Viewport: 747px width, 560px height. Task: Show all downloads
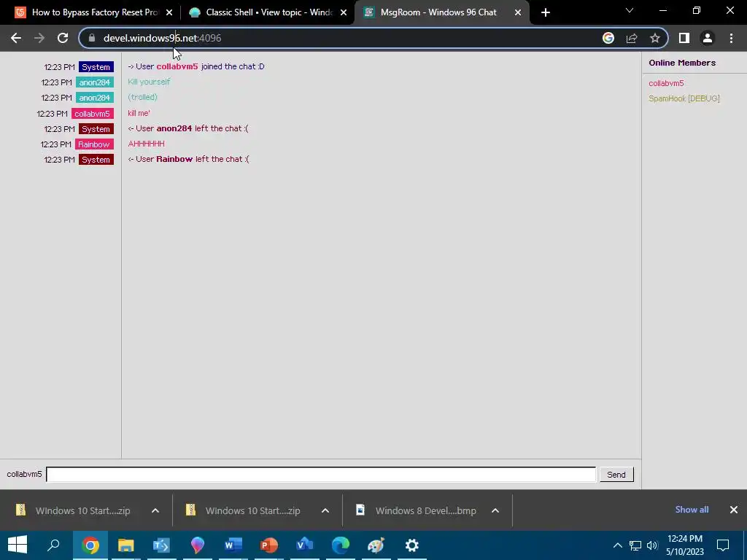click(x=692, y=510)
